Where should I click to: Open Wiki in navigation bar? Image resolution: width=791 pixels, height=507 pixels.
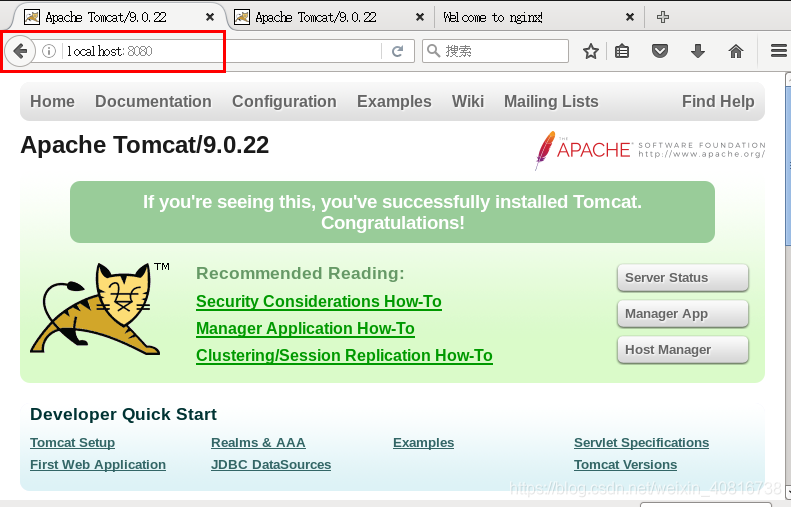point(468,101)
